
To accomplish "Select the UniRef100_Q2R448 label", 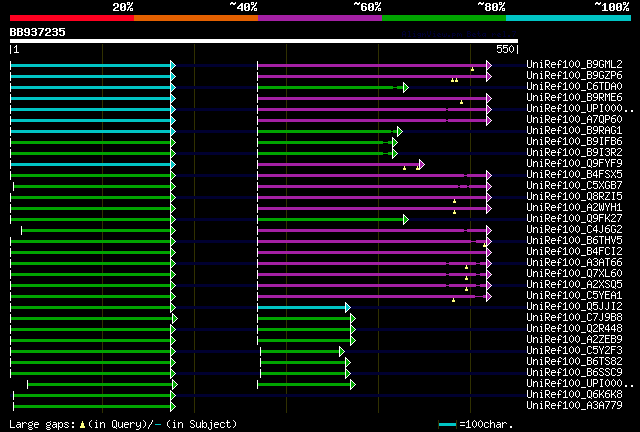I will [574, 329].
